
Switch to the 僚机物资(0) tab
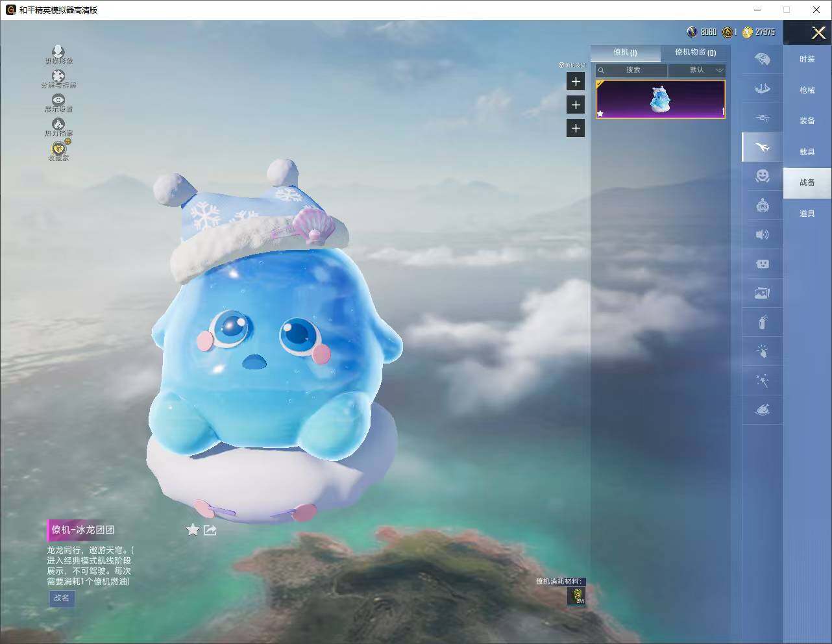pyautogui.click(x=695, y=53)
